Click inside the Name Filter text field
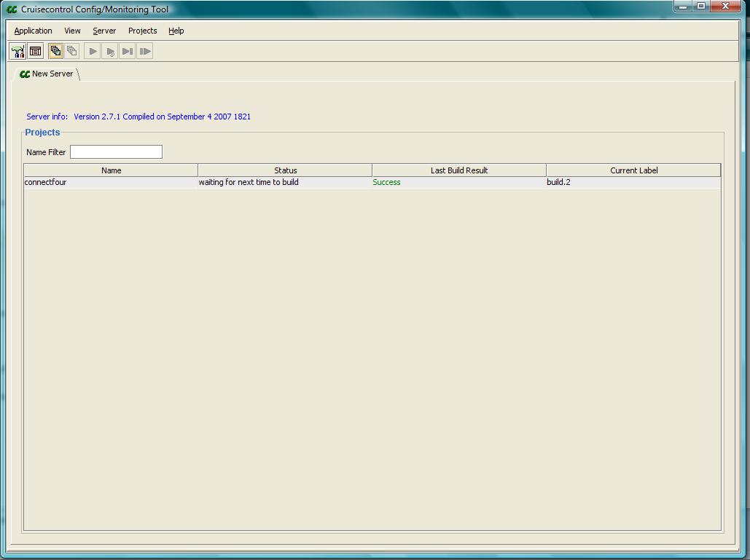The image size is (750, 560). point(116,152)
